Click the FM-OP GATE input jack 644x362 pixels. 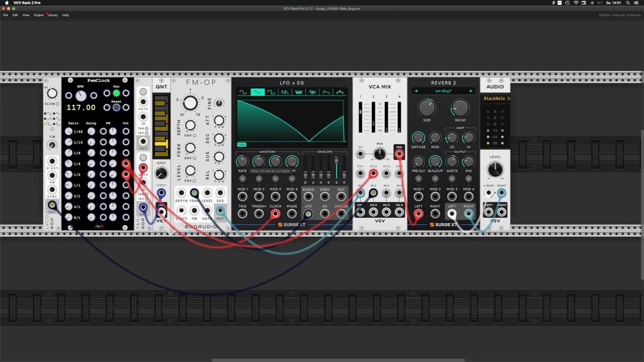(207, 211)
